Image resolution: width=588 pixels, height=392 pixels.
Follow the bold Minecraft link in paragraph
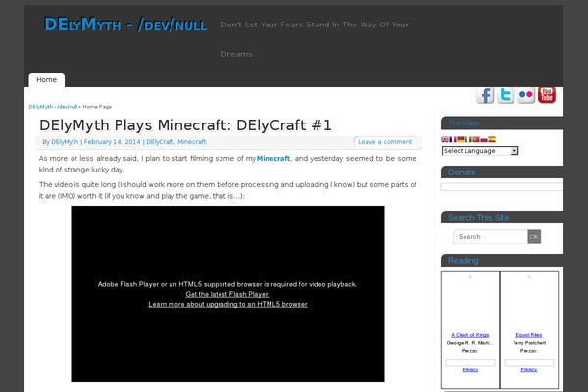(x=273, y=159)
